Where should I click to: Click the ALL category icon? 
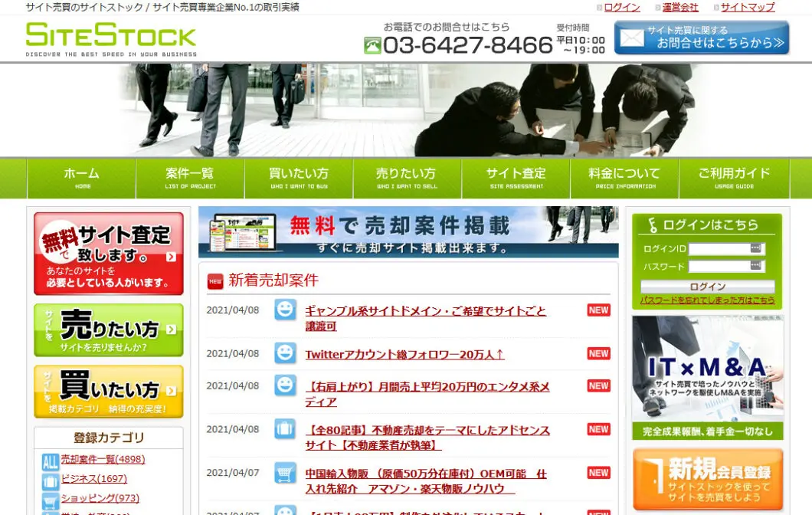point(50,462)
